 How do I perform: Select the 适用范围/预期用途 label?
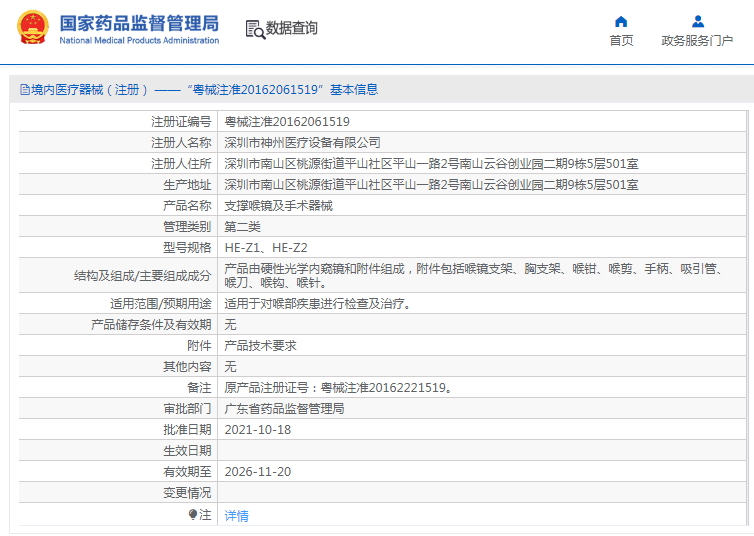tap(161, 304)
